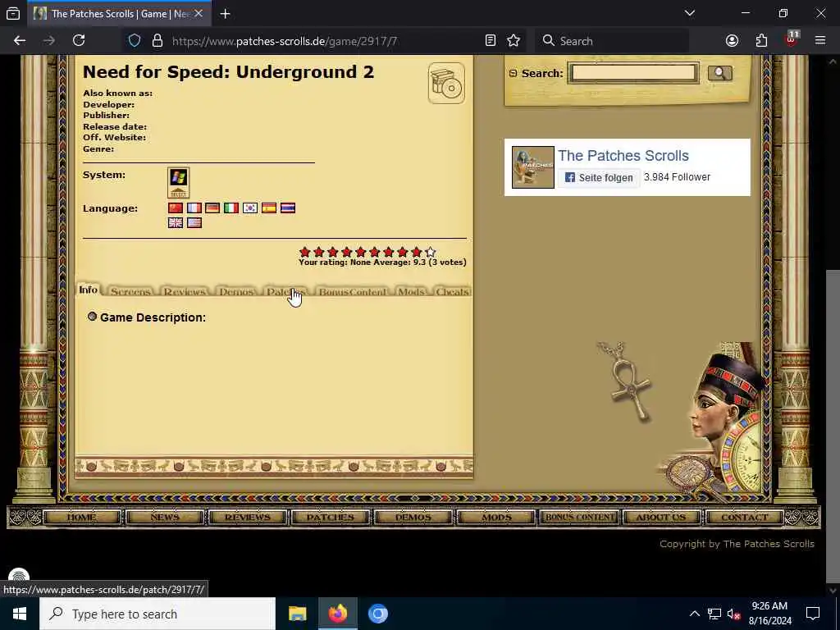
Task: Open File Explorer from taskbar
Action: point(297,614)
